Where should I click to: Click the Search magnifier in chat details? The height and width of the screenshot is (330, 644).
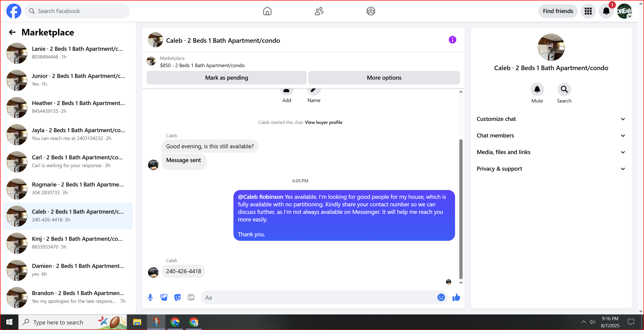(x=564, y=89)
